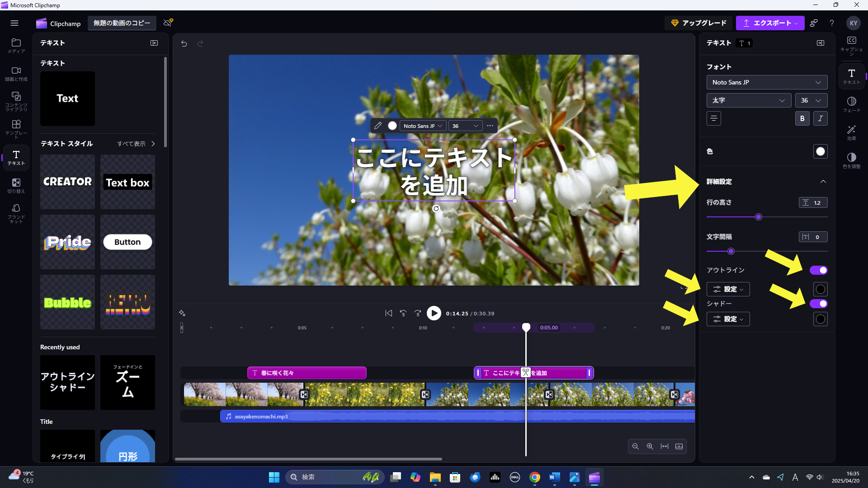Open the Content library (コンテンツライブラリ) tab

(x=16, y=101)
